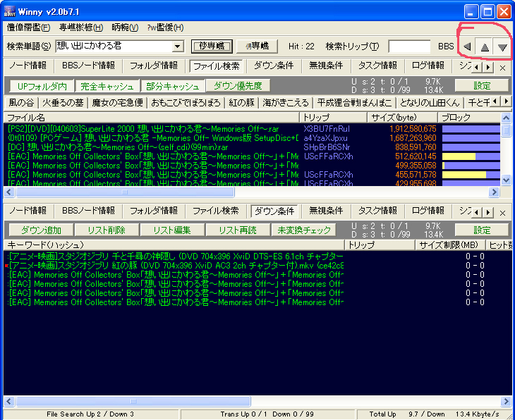The height and width of the screenshot is (420, 515).
Task: Select 海がきこえる search shortcut tab
Action: click(x=286, y=103)
